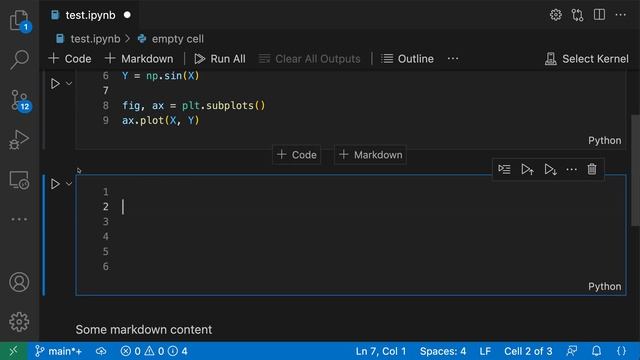640x360 pixels.
Task: Expand run options for empty cell
Action: 69,184
